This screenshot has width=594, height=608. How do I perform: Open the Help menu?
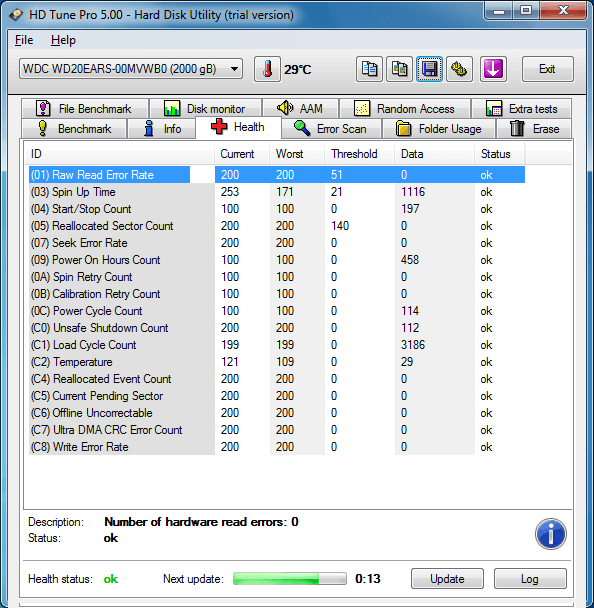point(63,40)
